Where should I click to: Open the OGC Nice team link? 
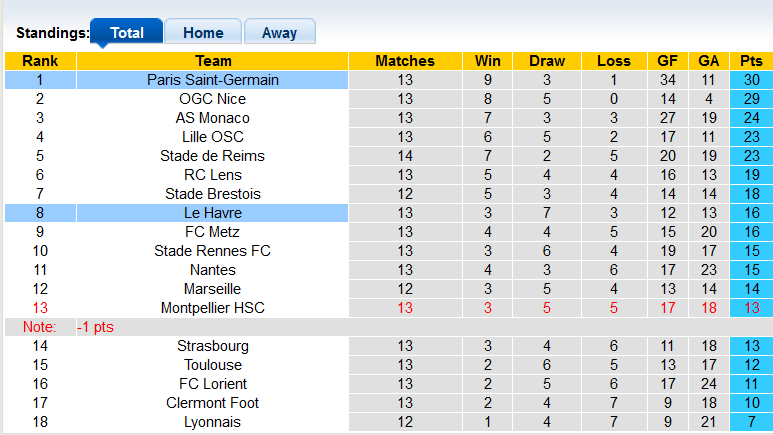point(212,99)
